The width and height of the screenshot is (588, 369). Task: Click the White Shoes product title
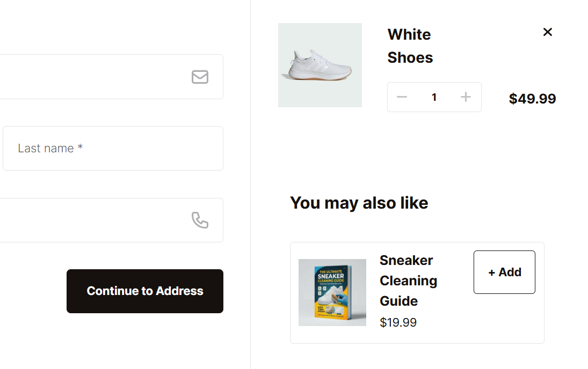(x=410, y=46)
